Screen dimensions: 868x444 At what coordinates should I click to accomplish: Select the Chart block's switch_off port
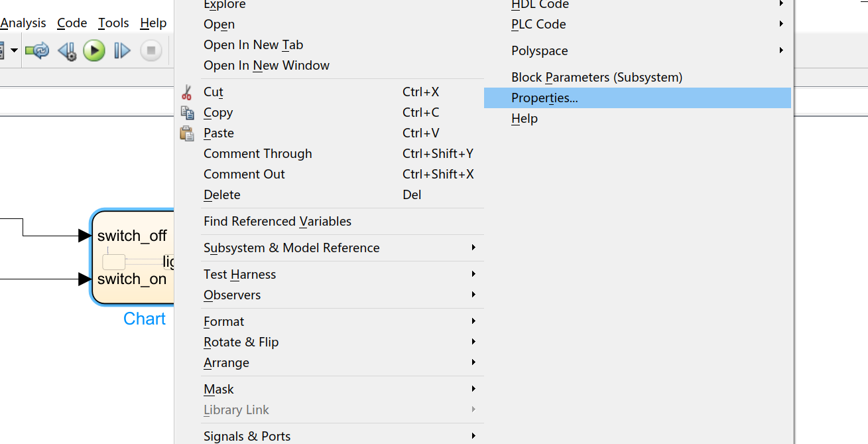click(x=132, y=236)
